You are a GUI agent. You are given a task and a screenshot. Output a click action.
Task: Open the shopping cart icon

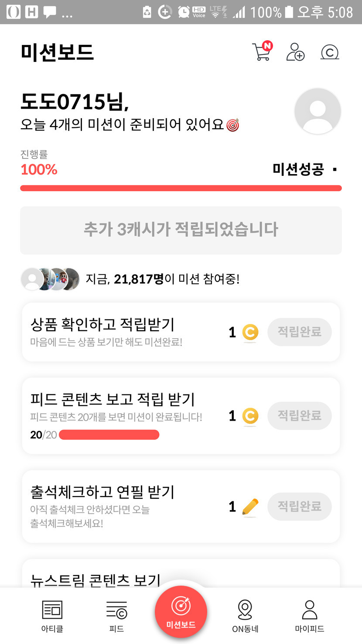262,52
